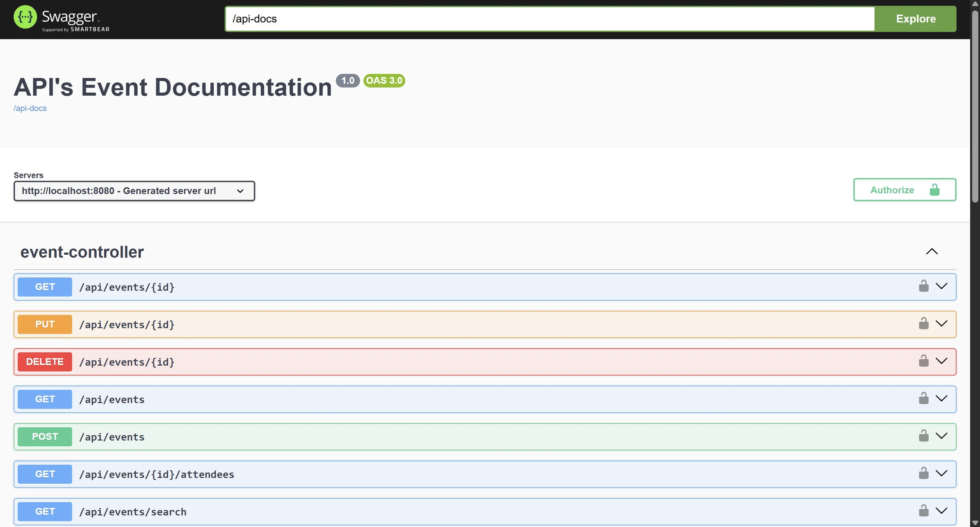The image size is (980, 527).
Task: Click the lock icon on PUT /api/events/{id}
Action: 924,324
